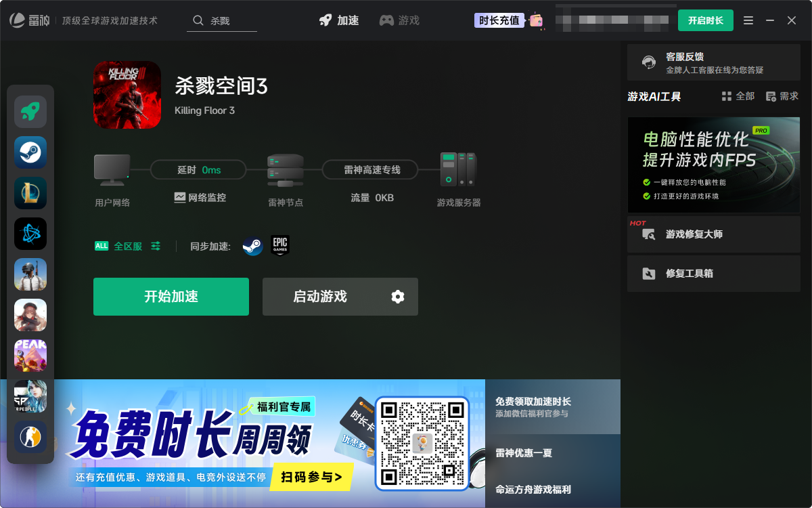This screenshot has height=508, width=812.
Task: Open the Steam platform in the sidebar
Action: (x=30, y=152)
